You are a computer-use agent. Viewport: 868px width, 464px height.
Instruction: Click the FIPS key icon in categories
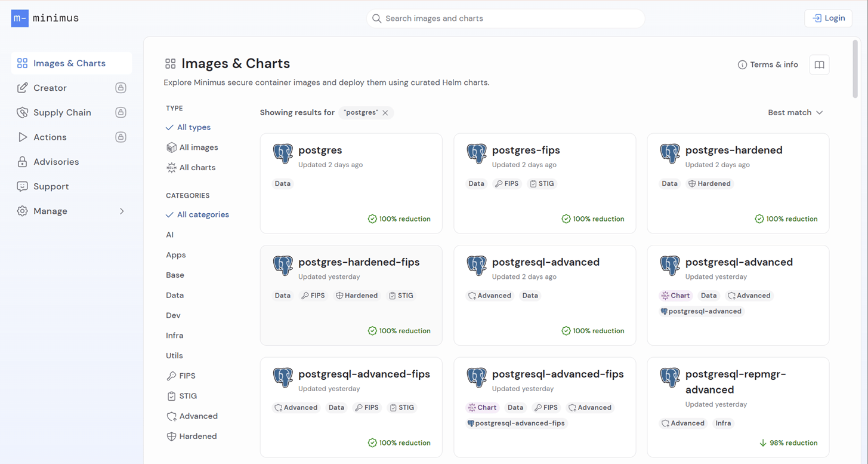point(171,376)
